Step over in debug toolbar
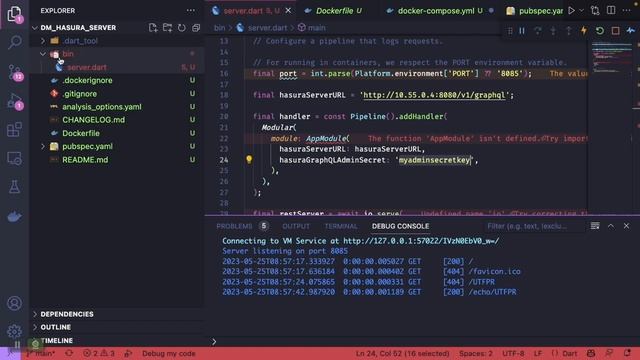Viewport: 640px width, 360px height. [538, 31]
